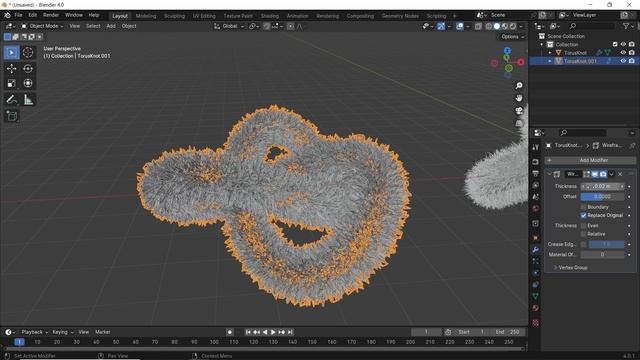Viewport: 640px width, 360px height.
Task: Switch to the Modeling workspace tab
Action: [146, 16]
